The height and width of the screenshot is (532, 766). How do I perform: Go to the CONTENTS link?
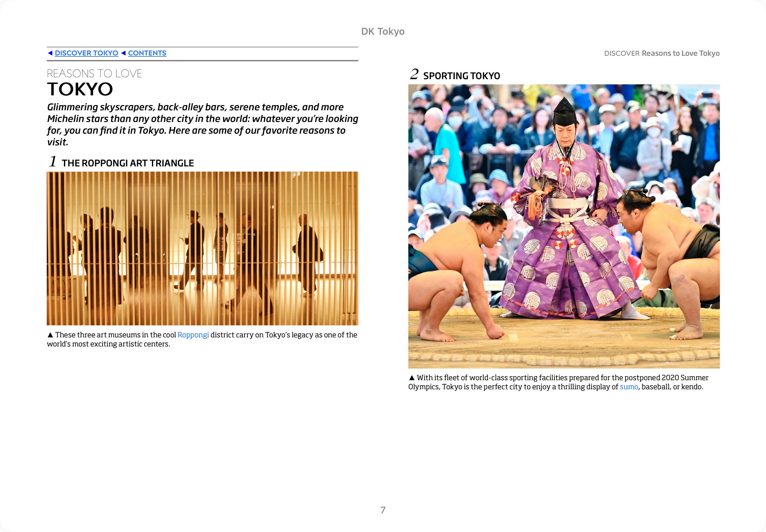[147, 53]
